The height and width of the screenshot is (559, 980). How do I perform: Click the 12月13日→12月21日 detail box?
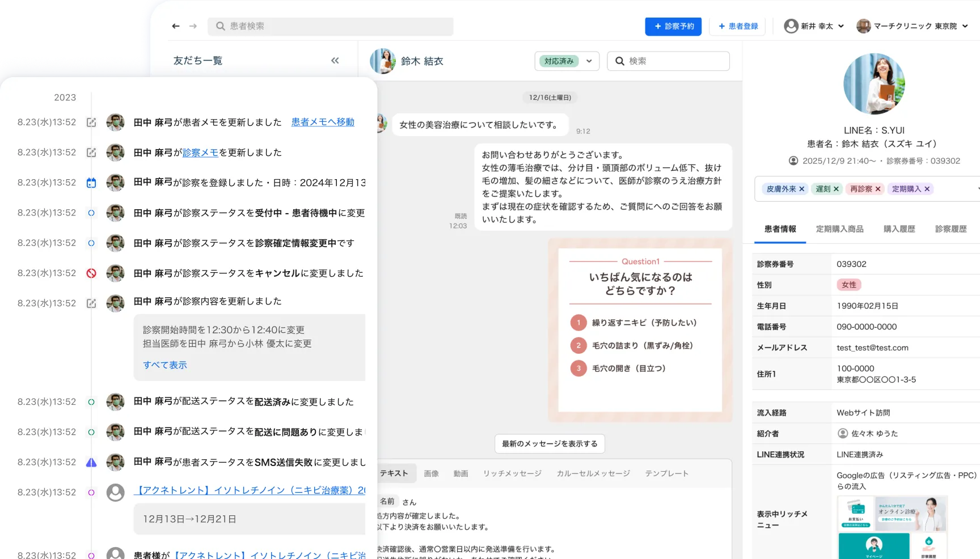pyautogui.click(x=250, y=519)
